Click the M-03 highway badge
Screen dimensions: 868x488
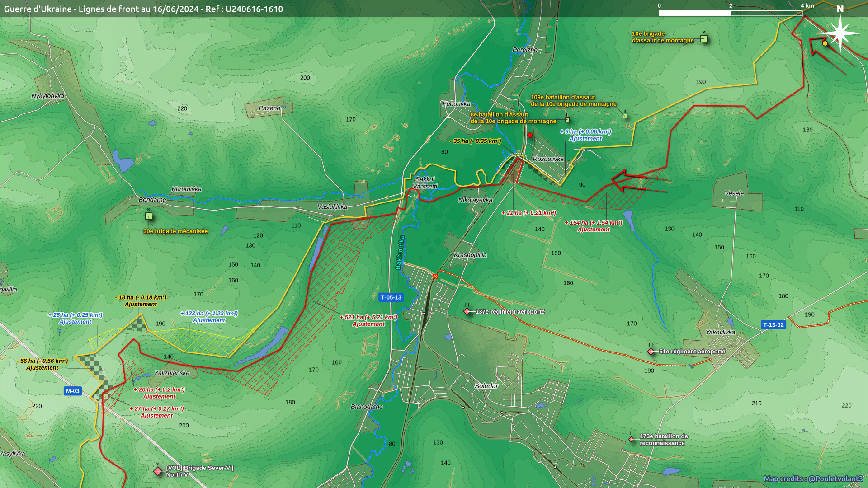[x=72, y=391]
